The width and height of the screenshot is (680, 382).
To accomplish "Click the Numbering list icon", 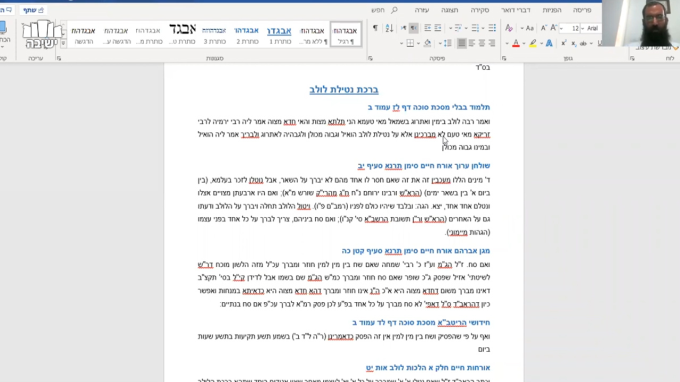I will 475,29.
